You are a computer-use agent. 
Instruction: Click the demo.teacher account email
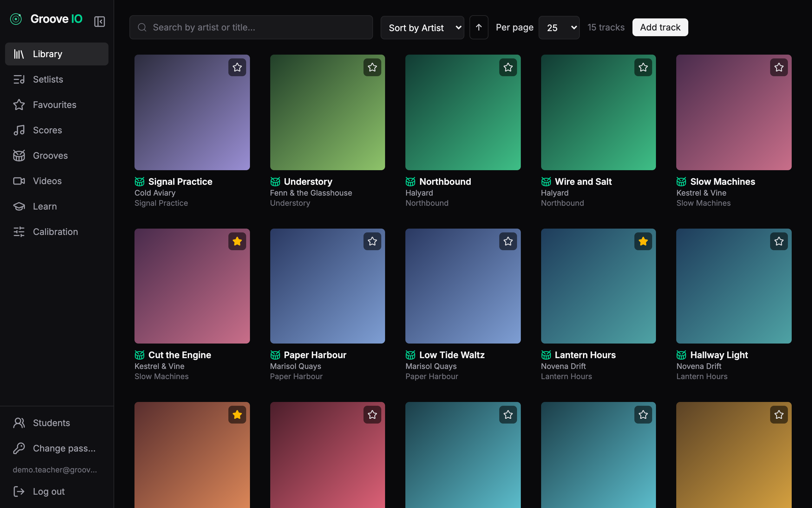pos(55,470)
